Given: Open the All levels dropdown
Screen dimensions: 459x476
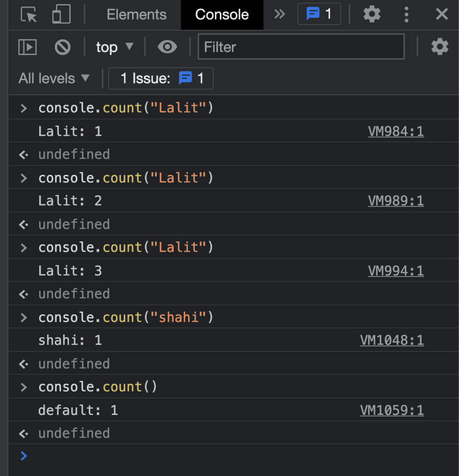Looking at the screenshot, I should pyautogui.click(x=54, y=78).
